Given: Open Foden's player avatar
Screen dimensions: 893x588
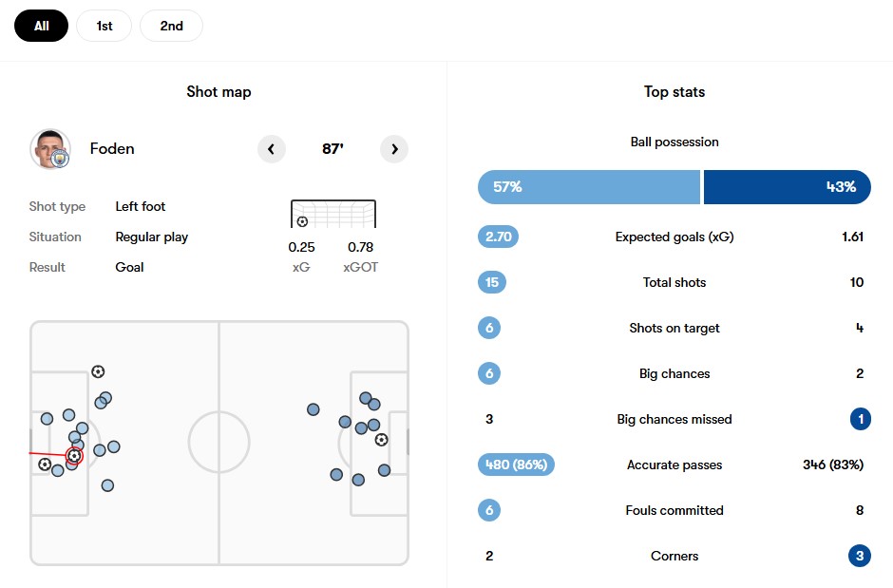Looking at the screenshot, I should click(50, 149).
